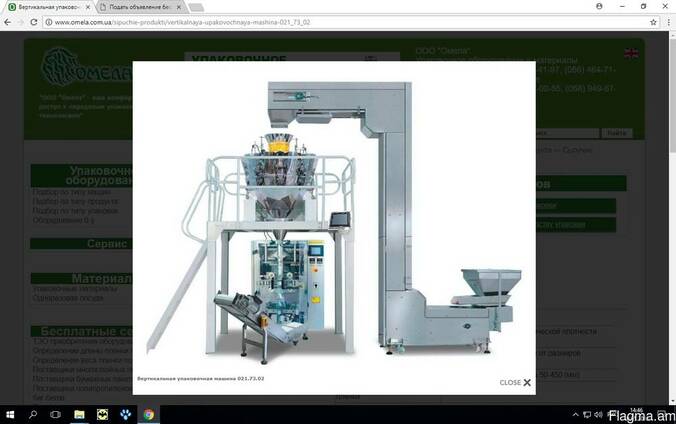Open 'Подбор по типу продукта' link
Screen dimensions: 676x424
76,201
